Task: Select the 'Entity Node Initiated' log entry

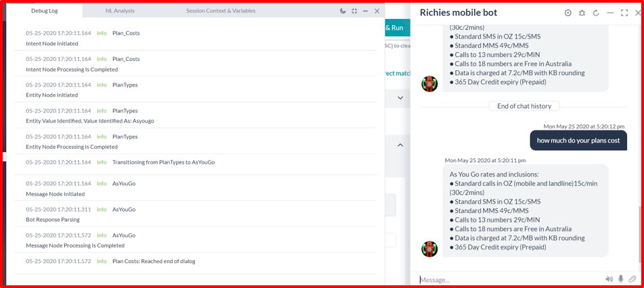Action: coord(51,95)
